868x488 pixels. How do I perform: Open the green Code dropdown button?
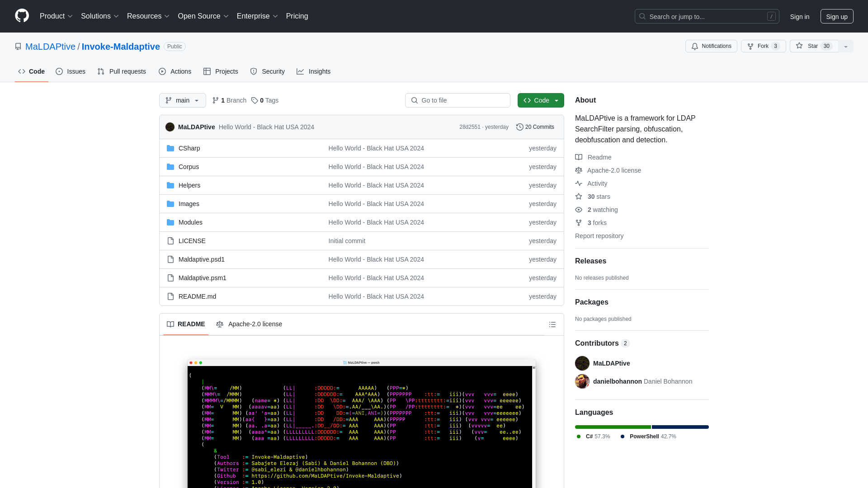(541, 100)
